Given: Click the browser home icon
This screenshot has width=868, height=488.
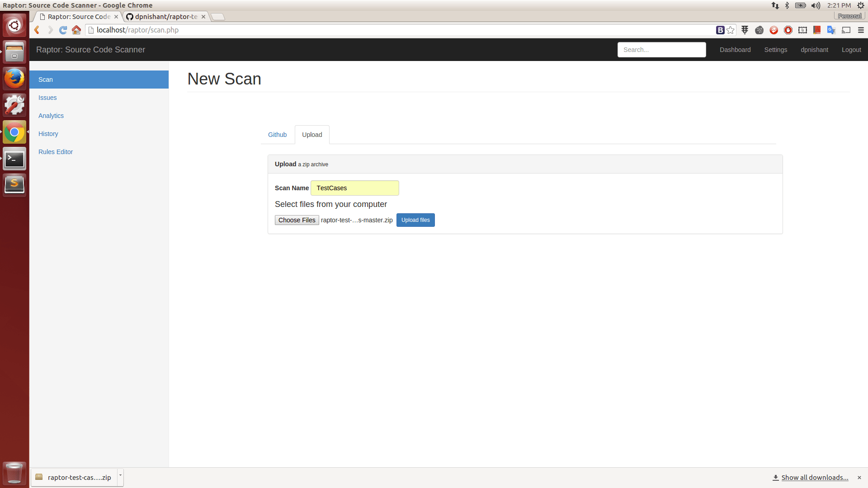Looking at the screenshot, I should coord(76,30).
